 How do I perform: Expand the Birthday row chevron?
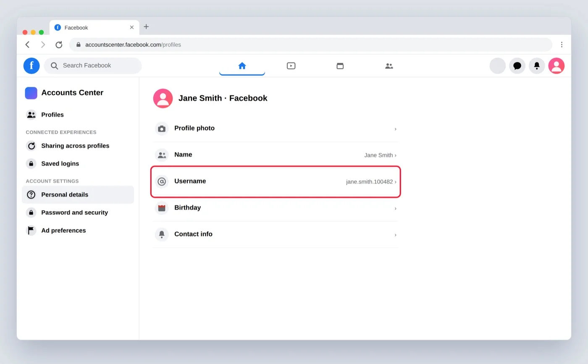point(395,208)
